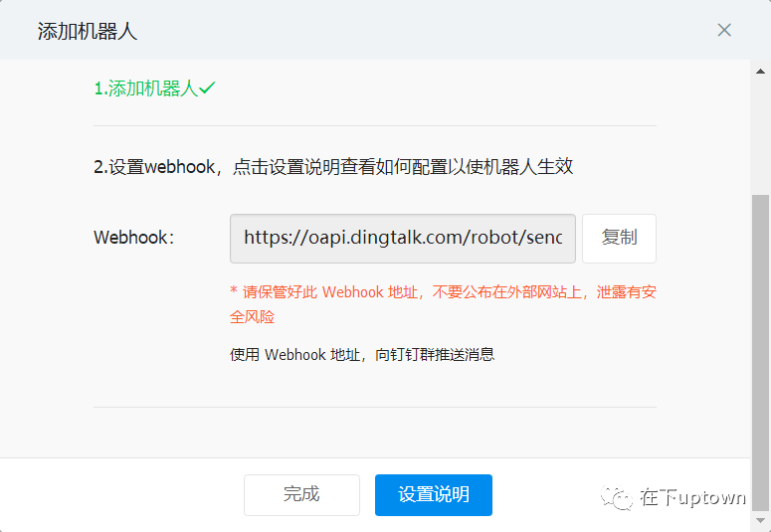This screenshot has width=771, height=532.
Task: Select the Webhook URL input field
Action: [403, 238]
